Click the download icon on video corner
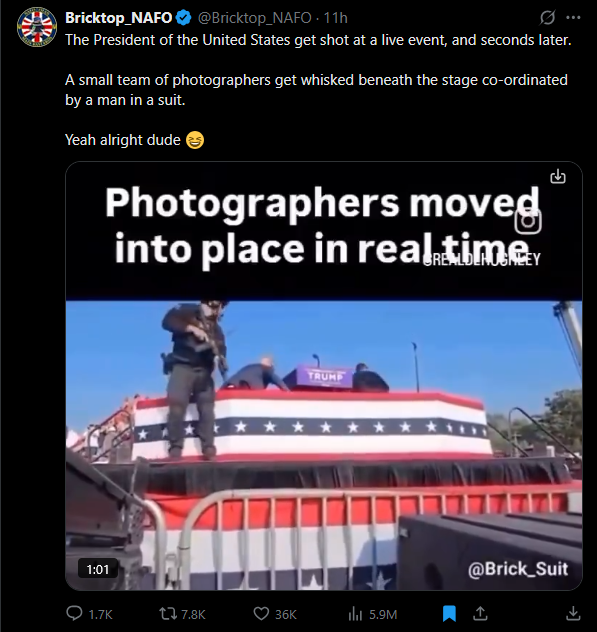The image size is (597, 632). tap(558, 177)
